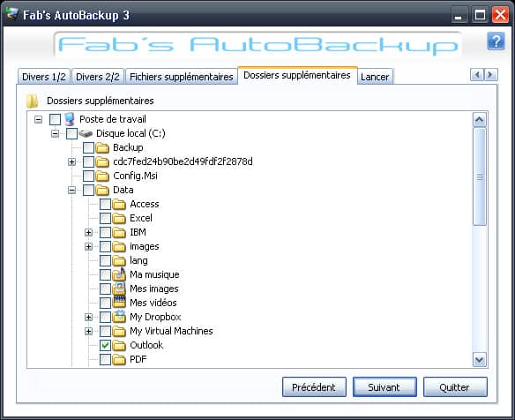Select the Mes images folder icon
The height and width of the screenshot is (420, 515).
pyautogui.click(x=119, y=289)
